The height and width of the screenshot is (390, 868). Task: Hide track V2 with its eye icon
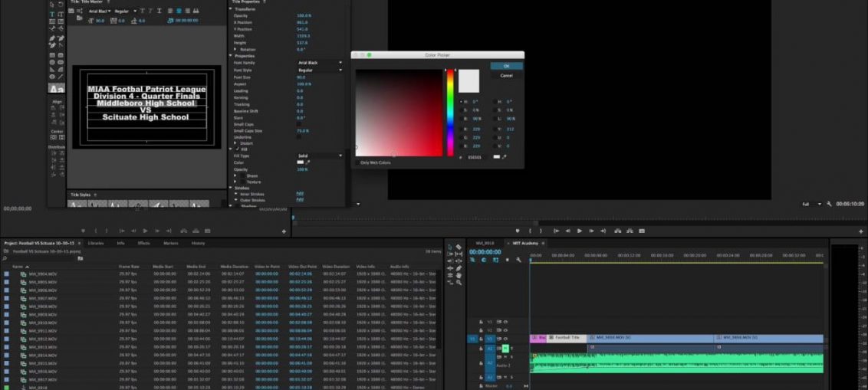pyautogui.click(x=505, y=329)
